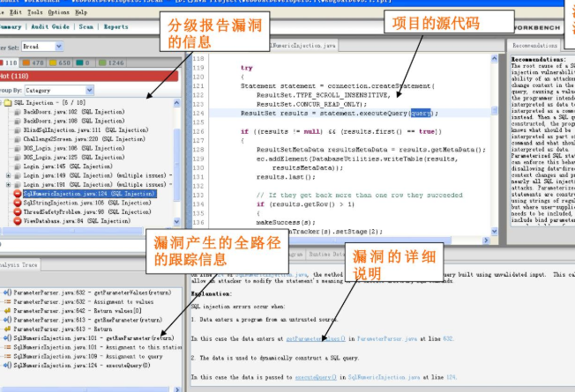This screenshot has width=575, height=392.
Task: Click the issue list scrollbar up arrow
Action: click(x=176, y=103)
